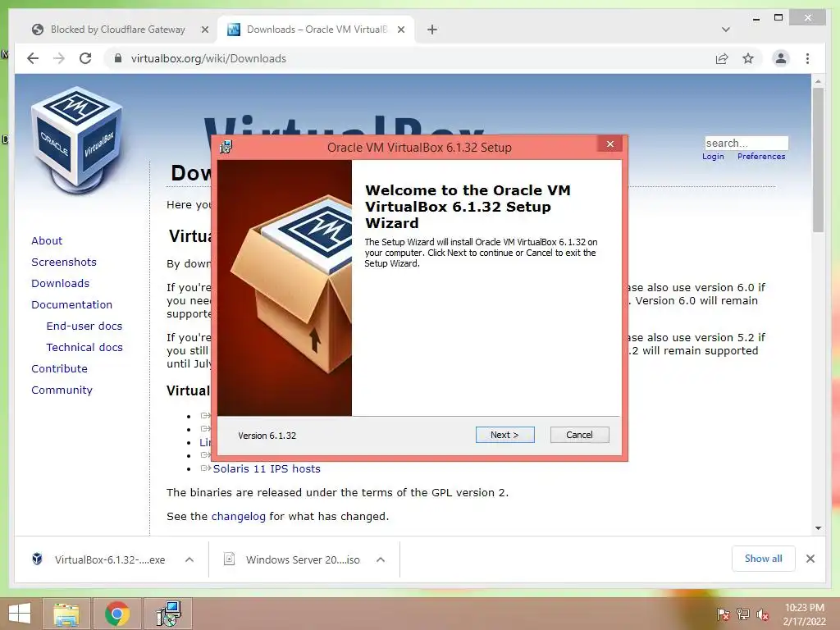Viewport: 840px width, 630px height.
Task: Open Technical docs link
Action: click(84, 348)
